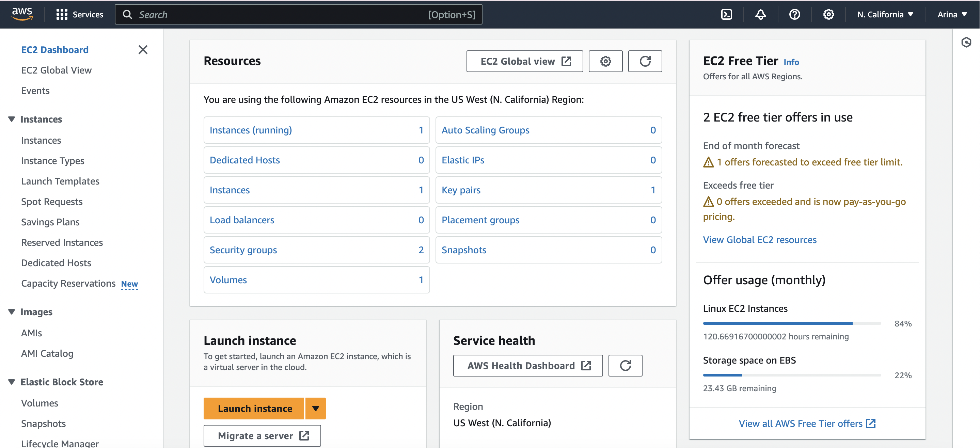Viewport: 980px width, 448px height.
Task: Open the Services grid menu
Action: point(80,14)
